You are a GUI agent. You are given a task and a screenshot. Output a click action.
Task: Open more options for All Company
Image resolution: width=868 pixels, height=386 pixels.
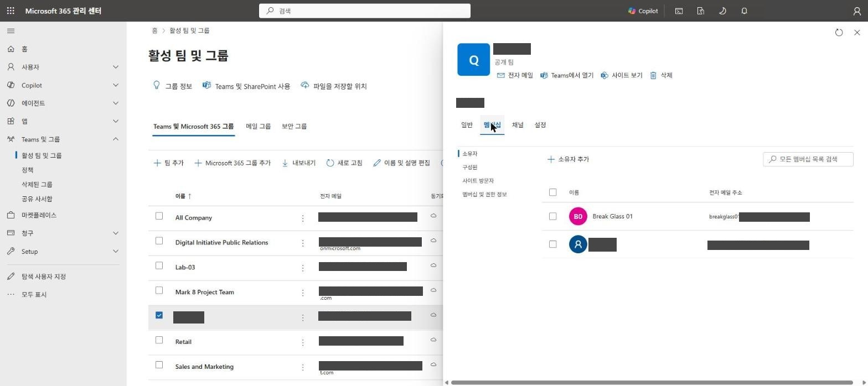[x=303, y=218]
